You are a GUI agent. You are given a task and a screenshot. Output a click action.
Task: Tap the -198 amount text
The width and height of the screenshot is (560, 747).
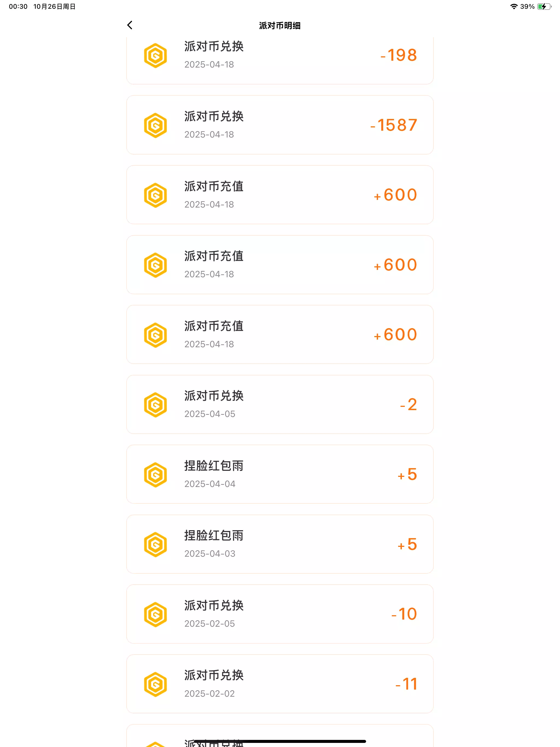399,56
